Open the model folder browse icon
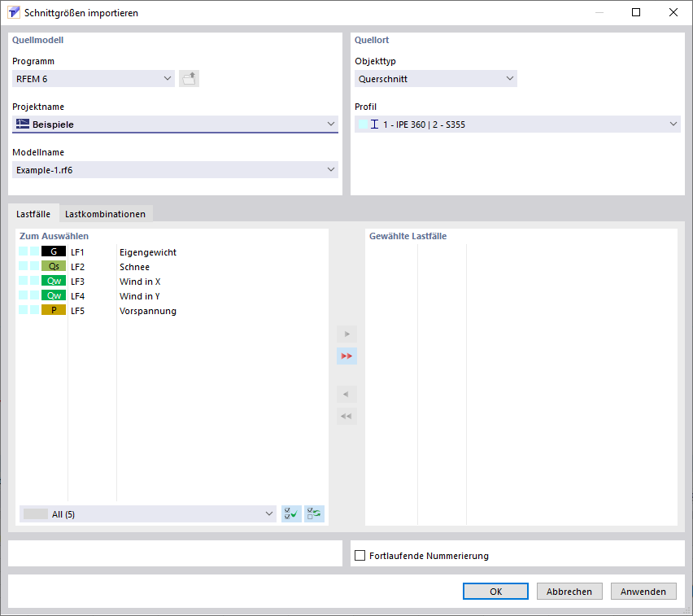This screenshot has height=616, width=693. (189, 79)
